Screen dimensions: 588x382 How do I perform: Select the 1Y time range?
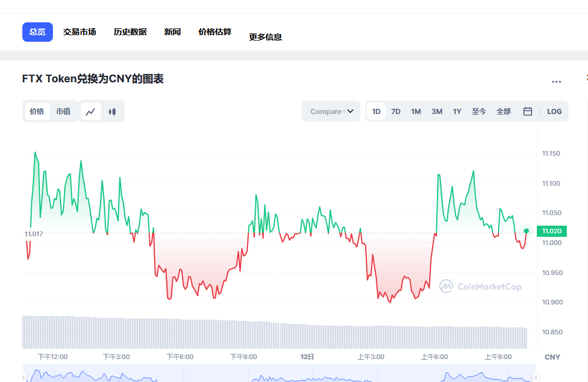point(457,111)
